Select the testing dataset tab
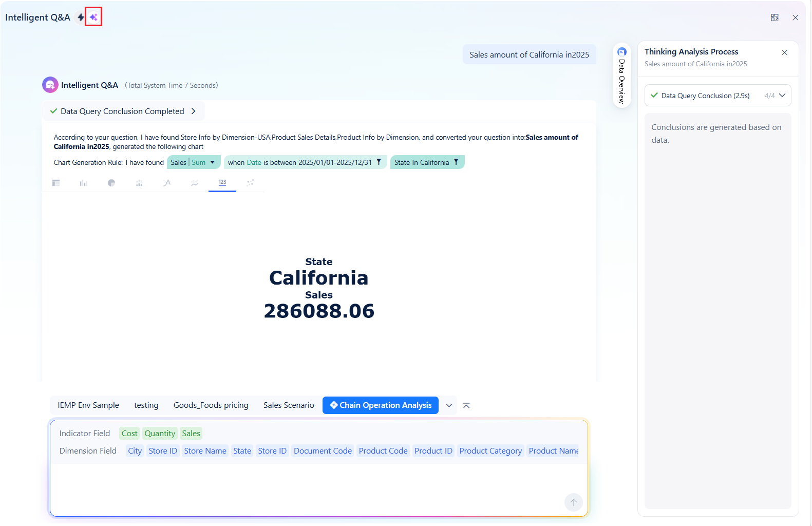Viewport: 812px width, 526px height. coord(146,405)
